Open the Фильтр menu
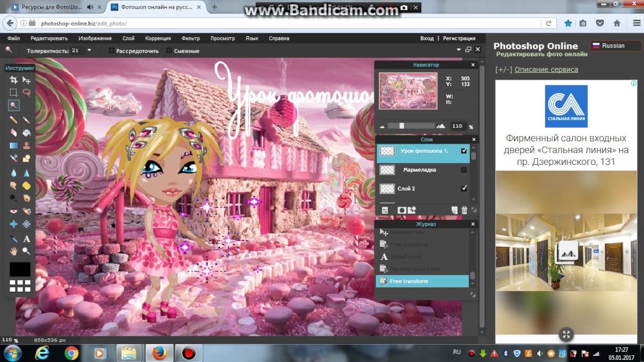 point(191,38)
